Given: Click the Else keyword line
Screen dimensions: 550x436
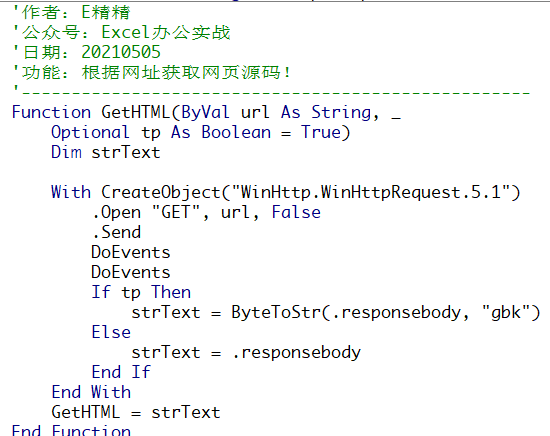Looking at the screenshot, I should pyautogui.click(x=111, y=333).
